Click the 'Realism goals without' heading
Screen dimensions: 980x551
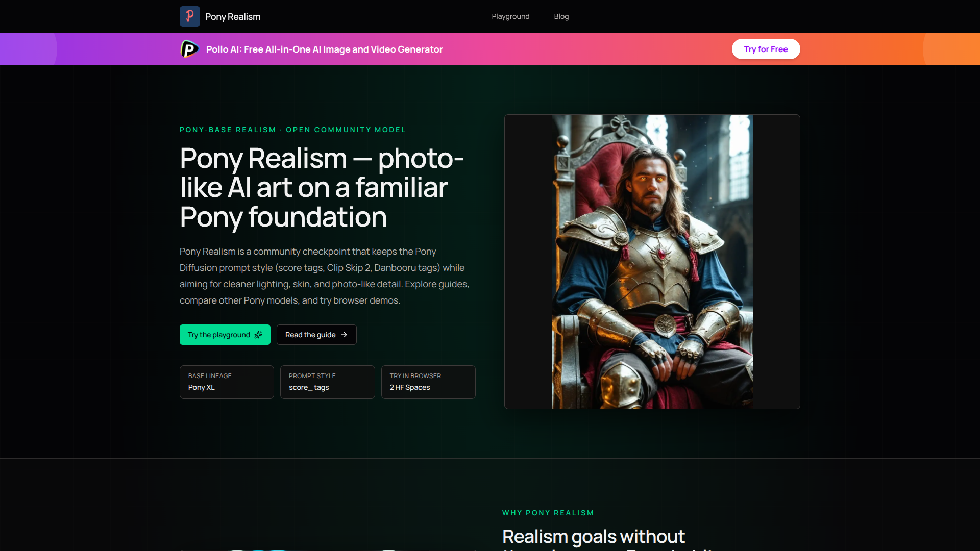(594, 536)
